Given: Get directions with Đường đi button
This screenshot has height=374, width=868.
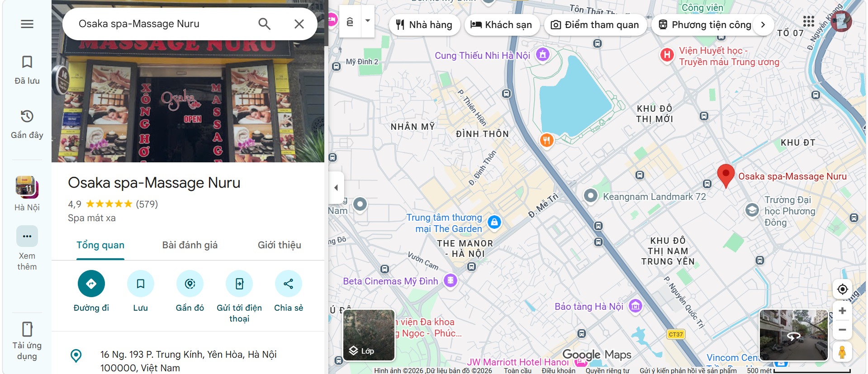Looking at the screenshot, I should coord(91,284).
